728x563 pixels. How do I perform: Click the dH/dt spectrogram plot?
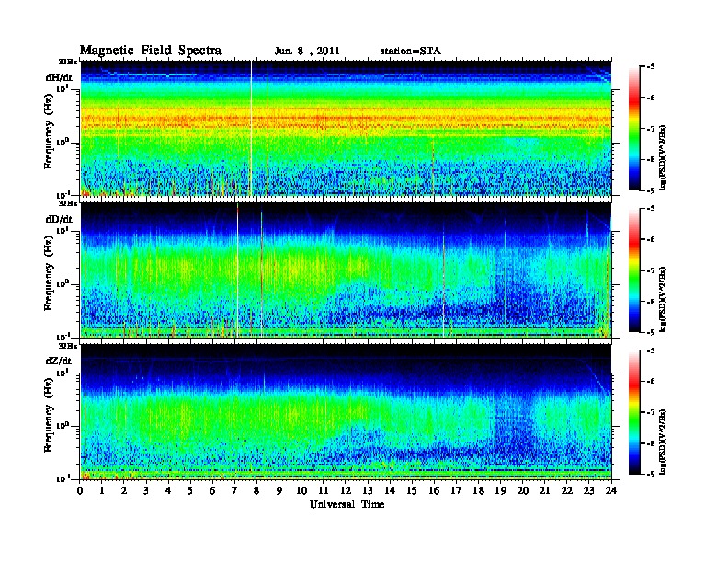[x=346, y=128]
